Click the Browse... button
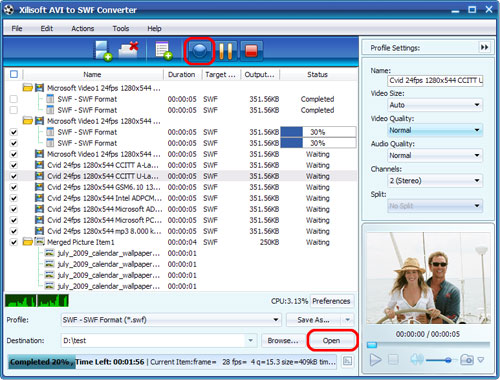 pyautogui.click(x=283, y=340)
